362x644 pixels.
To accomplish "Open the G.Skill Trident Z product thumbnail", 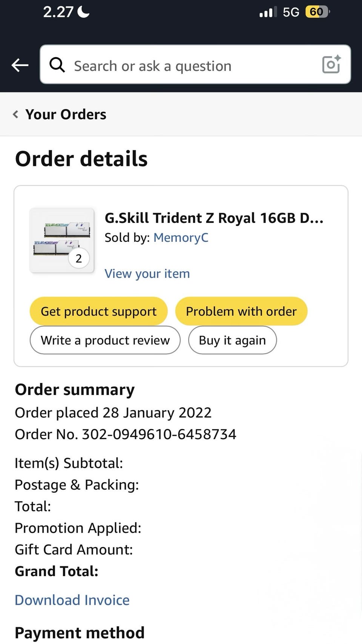I will pos(61,240).
